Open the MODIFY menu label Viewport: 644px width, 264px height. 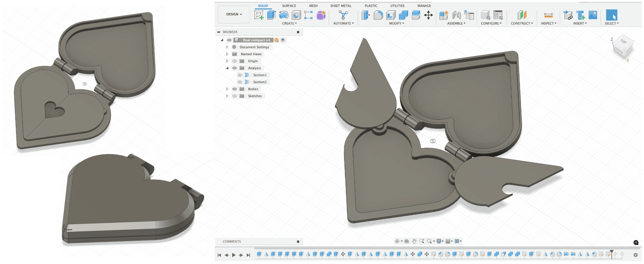tap(396, 23)
